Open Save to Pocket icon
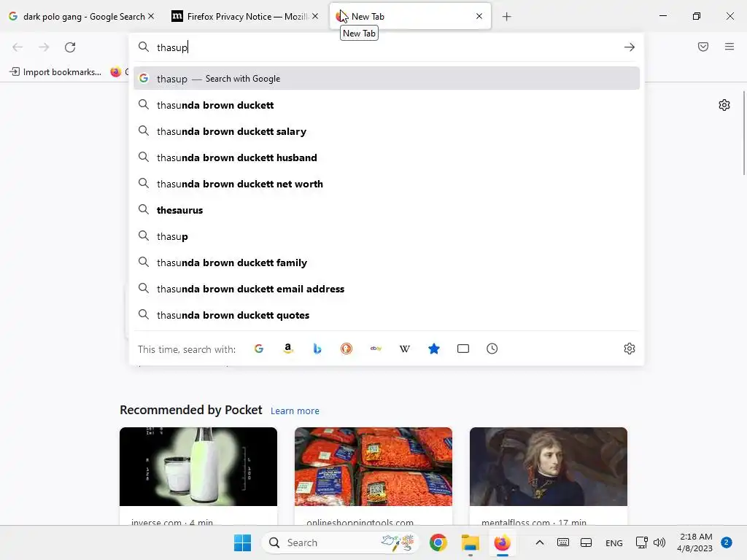 coord(703,47)
